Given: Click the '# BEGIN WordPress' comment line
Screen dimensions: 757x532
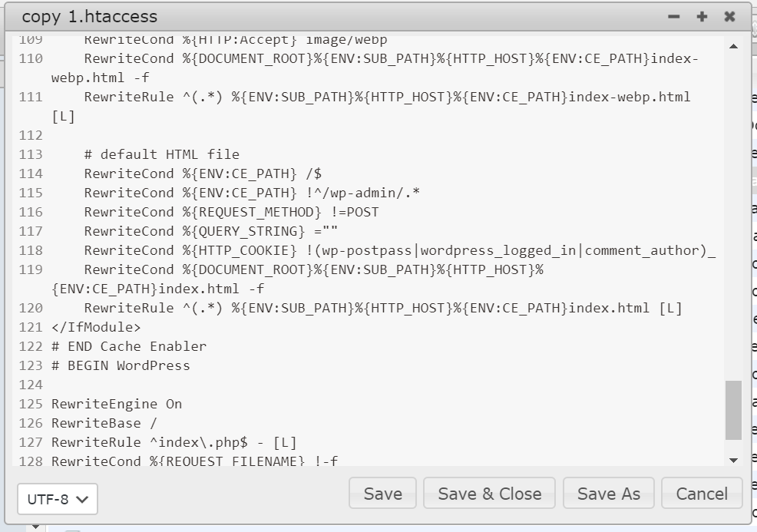Looking at the screenshot, I should click(121, 365).
